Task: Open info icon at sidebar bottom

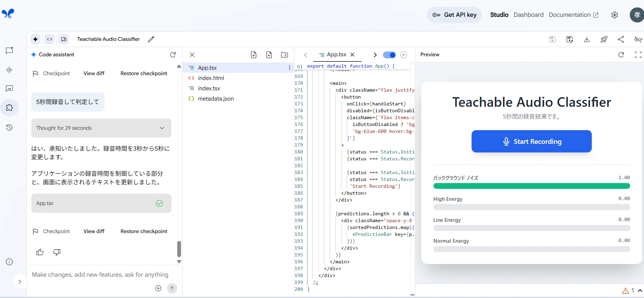Action: click(x=9, y=262)
